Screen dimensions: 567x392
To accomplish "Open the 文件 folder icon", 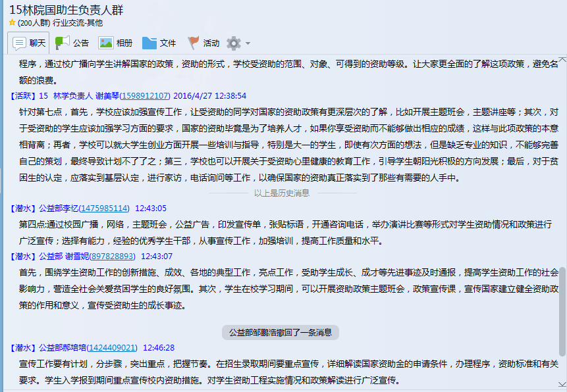I will point(149,43).
